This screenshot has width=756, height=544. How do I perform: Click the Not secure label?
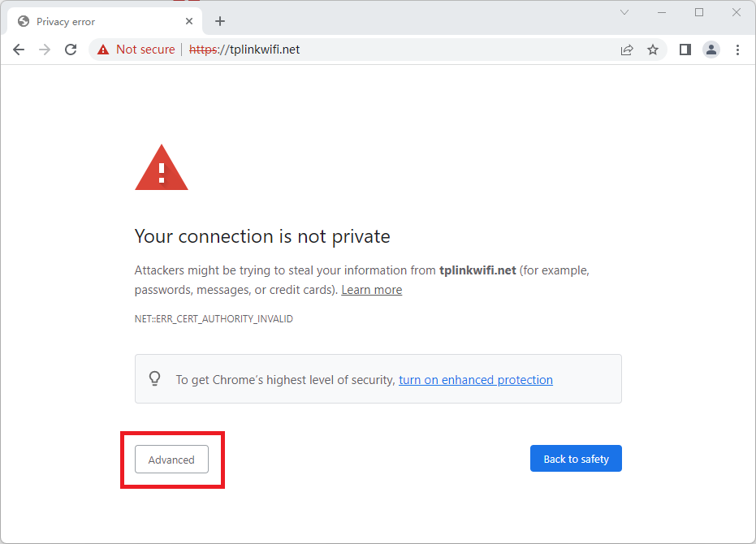(145, 50)
